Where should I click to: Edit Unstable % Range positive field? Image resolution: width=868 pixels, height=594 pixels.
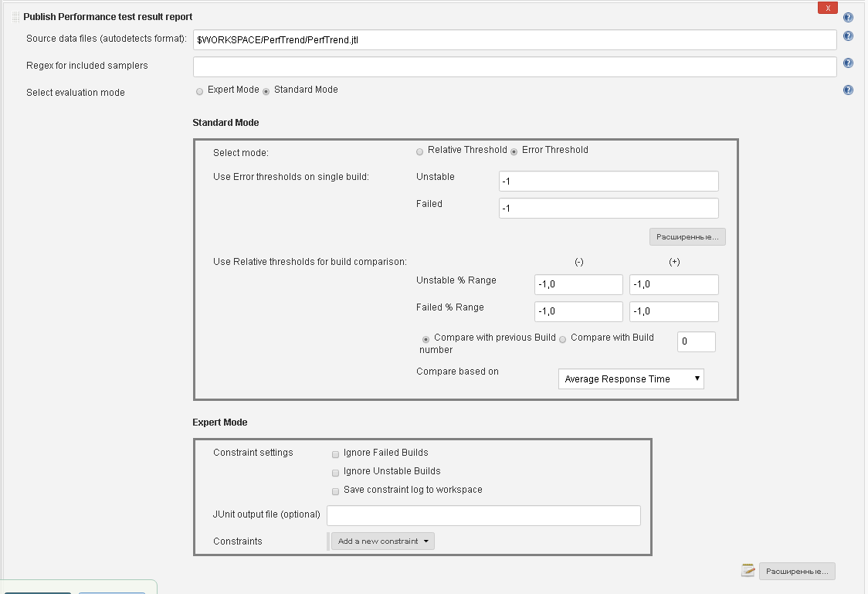[673, 284]
